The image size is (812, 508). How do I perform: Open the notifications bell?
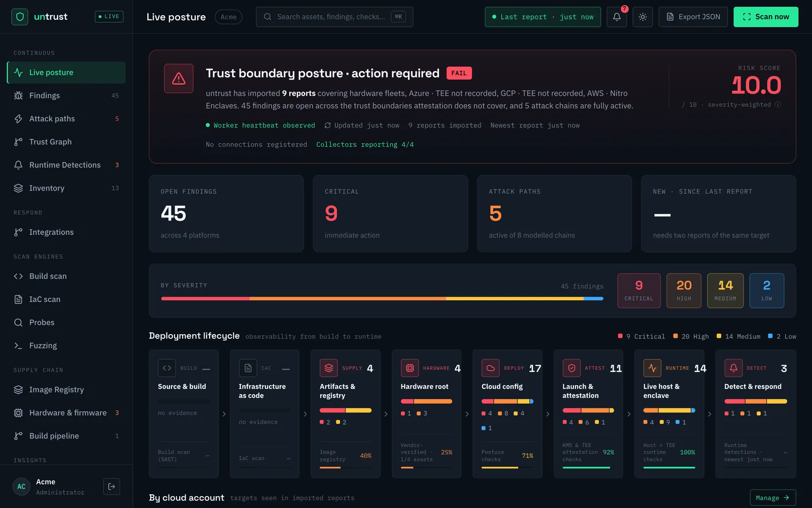coord(617,17)
